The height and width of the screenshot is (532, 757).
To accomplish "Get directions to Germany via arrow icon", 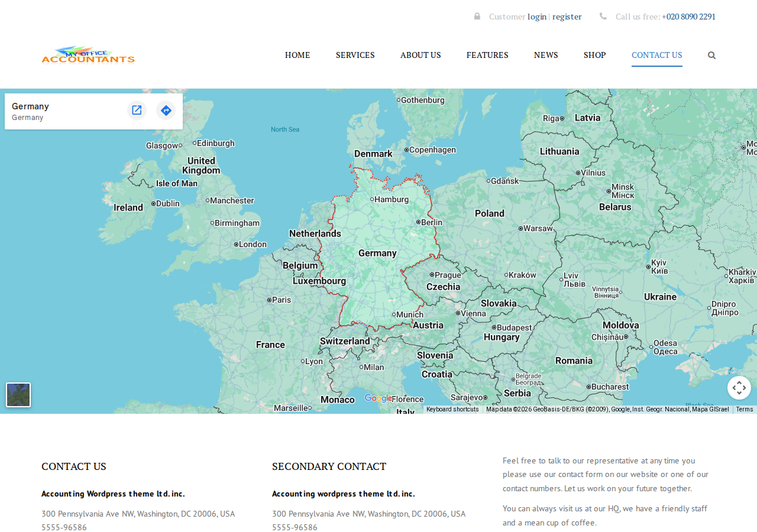I will tap(166, 110).
